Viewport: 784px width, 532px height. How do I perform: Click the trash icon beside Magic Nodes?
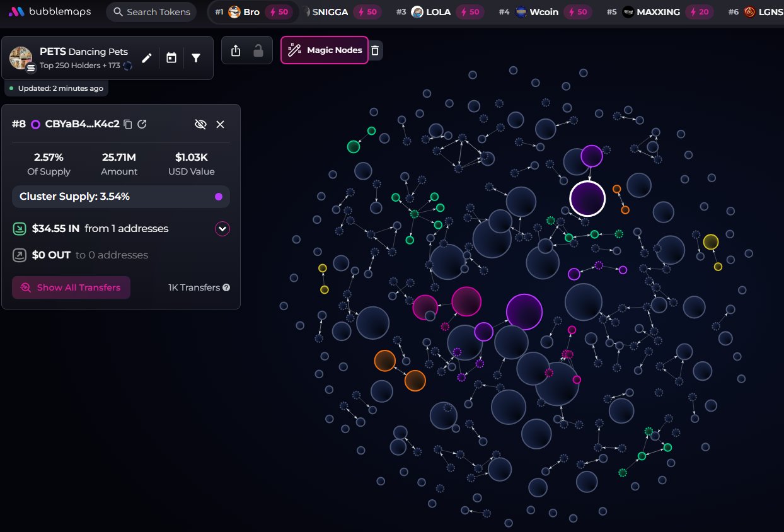375,50
